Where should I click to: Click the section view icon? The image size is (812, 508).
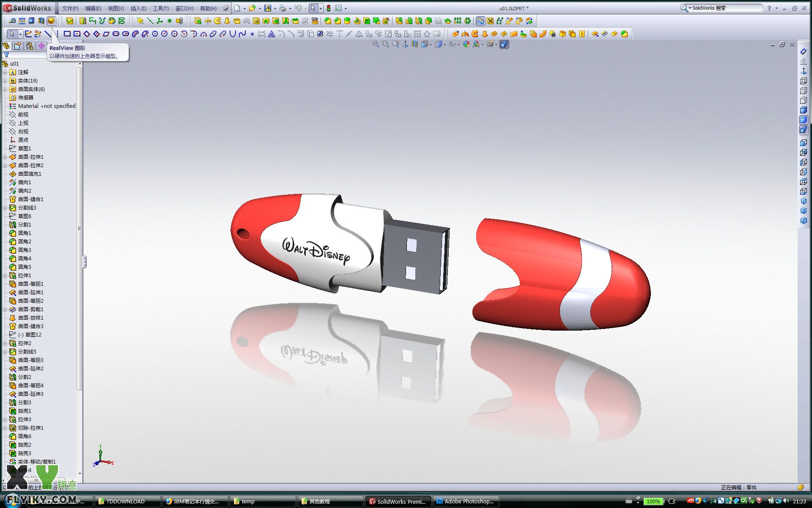pyautogui.click(x=414, y=44)
